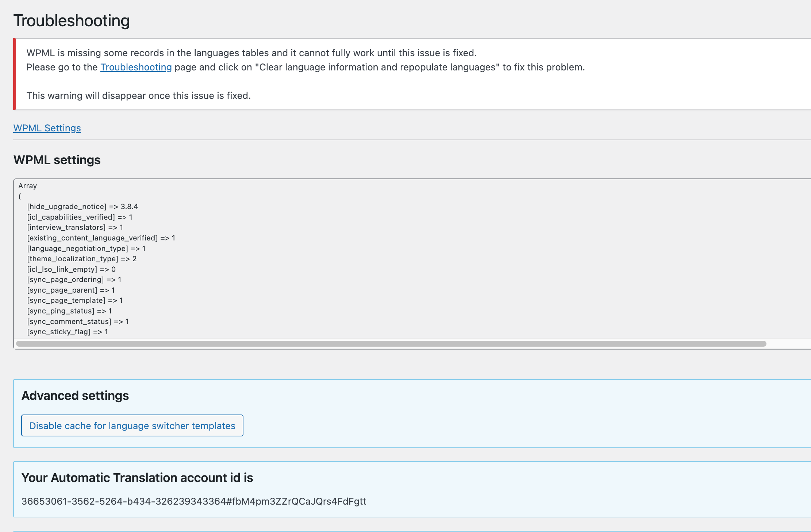Viewport: 811px width, 532px height.
Task: Click the theme_localization_type entry line
Action: point(82,259)
